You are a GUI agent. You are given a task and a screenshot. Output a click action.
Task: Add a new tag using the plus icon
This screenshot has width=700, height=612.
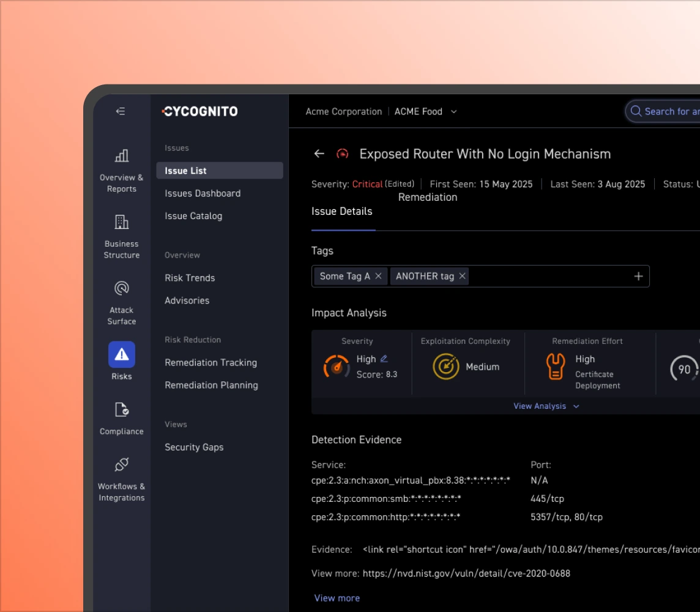point(638,276)
